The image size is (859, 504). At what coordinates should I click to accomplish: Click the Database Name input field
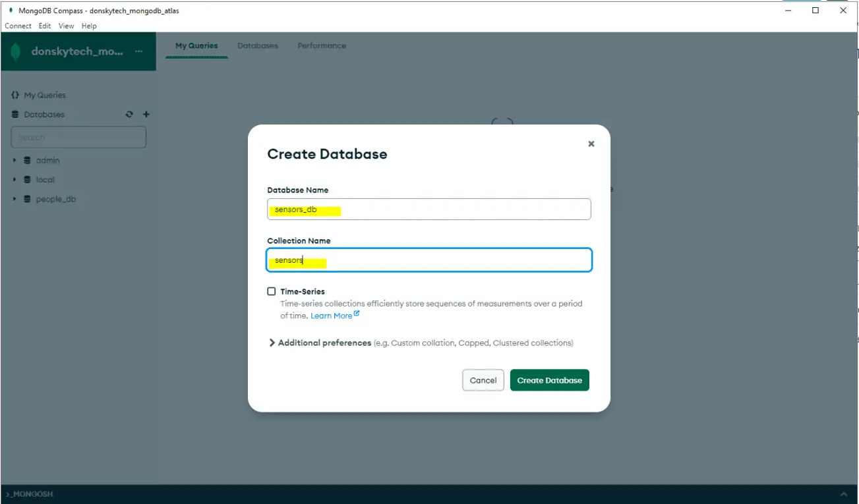click(429, 210)
